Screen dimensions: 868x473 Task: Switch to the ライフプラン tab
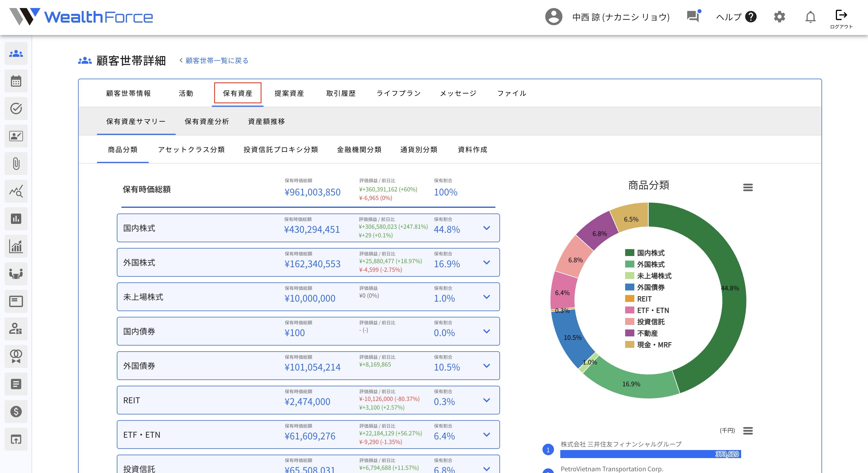tap(399, 93)
